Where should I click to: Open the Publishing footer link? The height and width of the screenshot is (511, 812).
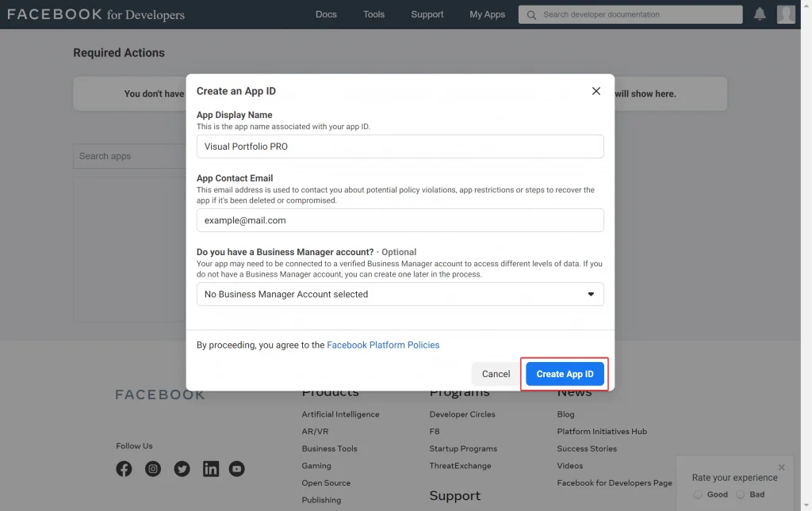pyautogui.click(x=321, y=500)
